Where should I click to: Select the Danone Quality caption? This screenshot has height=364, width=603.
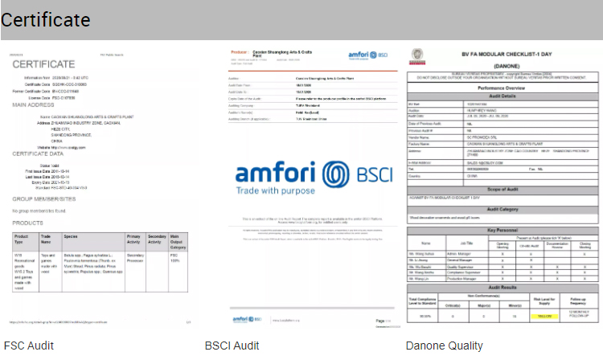(x=444, y=346)
